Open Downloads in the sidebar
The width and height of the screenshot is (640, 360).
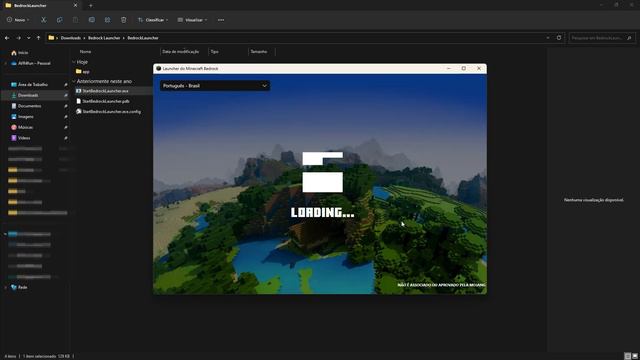point(25,95)
